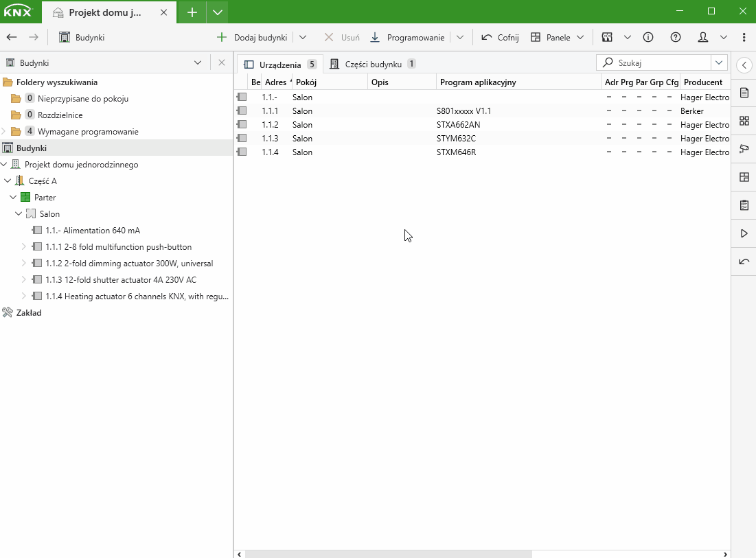756x558 pixels.
Task: Click the Cofnij undo button
Action: point(500,38)
